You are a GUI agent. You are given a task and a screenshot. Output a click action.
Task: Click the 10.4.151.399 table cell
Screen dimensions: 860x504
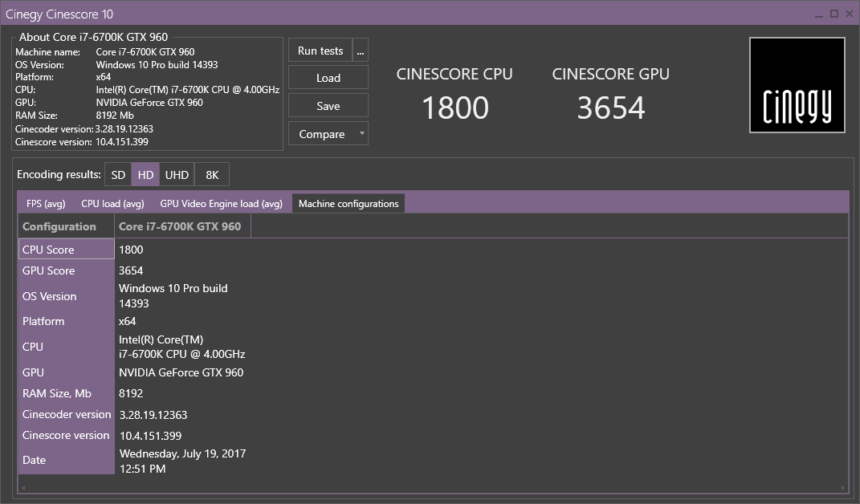coord(151,436)
